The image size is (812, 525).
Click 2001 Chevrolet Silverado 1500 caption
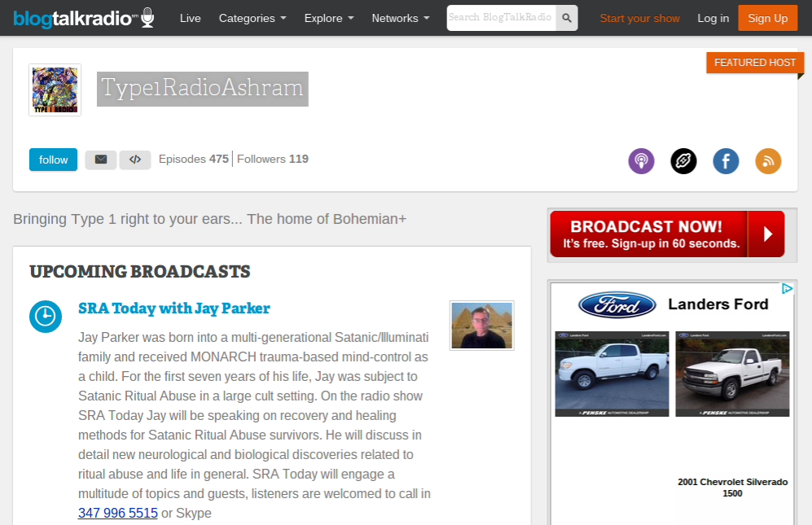(732, 488)
